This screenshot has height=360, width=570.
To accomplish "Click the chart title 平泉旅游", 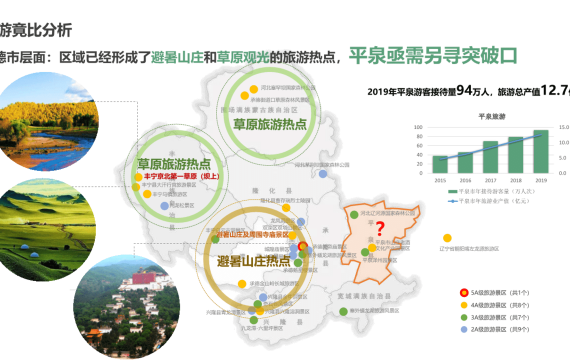I will [492, 116].
